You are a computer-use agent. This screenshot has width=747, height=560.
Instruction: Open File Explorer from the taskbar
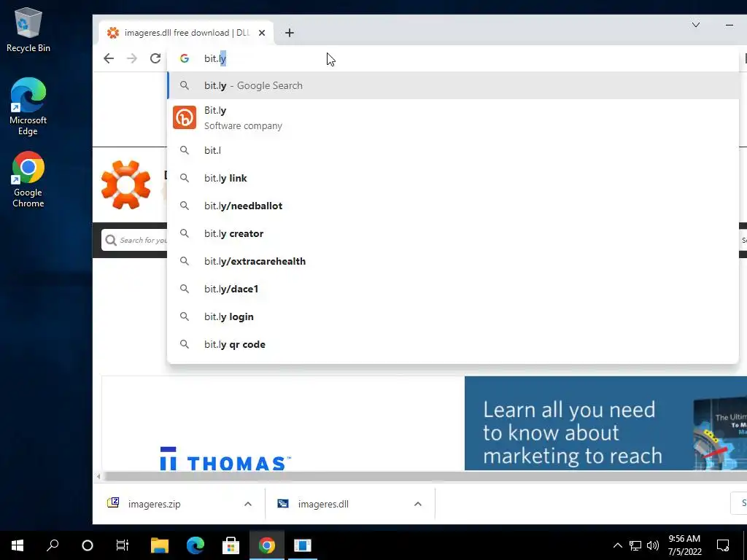click(x=160, y=545)
